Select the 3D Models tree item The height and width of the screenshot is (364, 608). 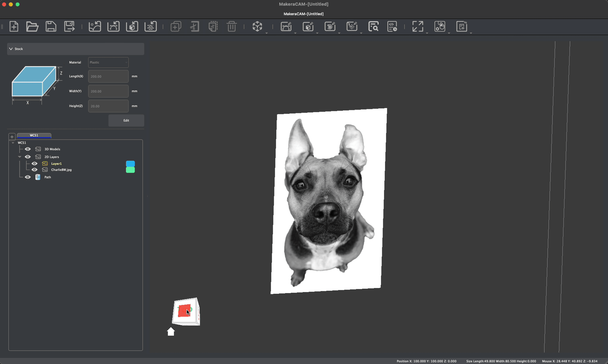point(52,149)
